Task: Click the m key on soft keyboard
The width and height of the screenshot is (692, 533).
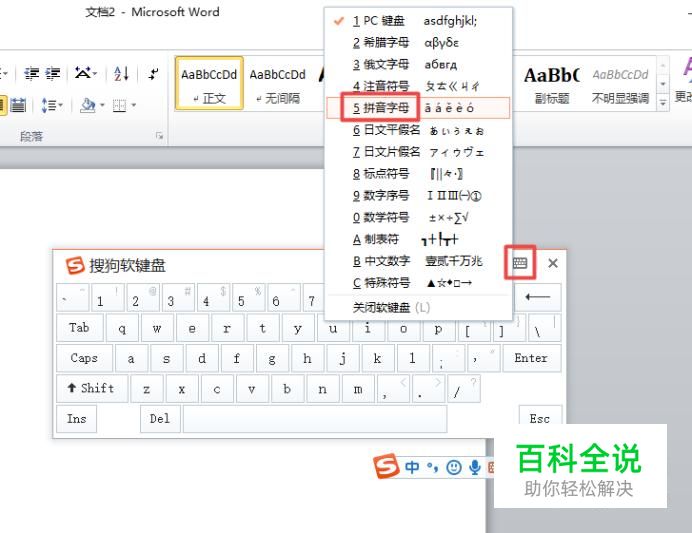Action: (x=358, y=388)
